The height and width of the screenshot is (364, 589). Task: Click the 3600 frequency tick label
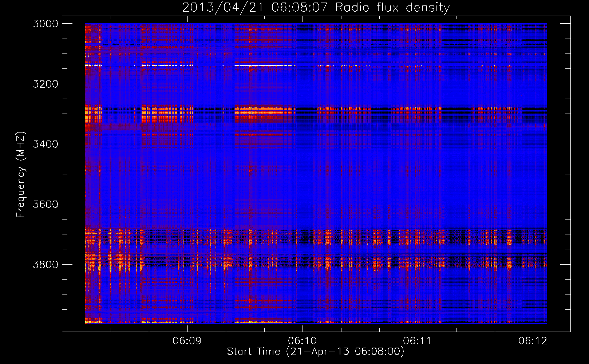click(x=46, y=204)
